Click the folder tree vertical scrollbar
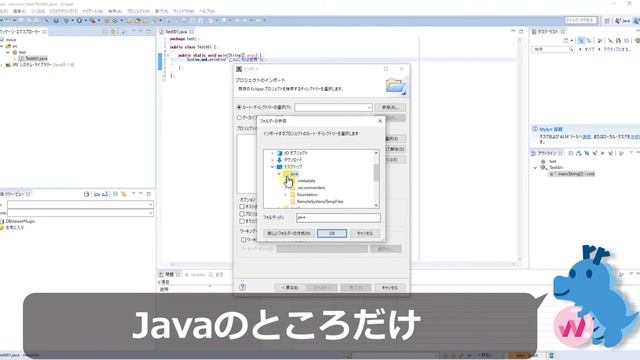The width and height of the screenshot is (640, 360). 376,179
